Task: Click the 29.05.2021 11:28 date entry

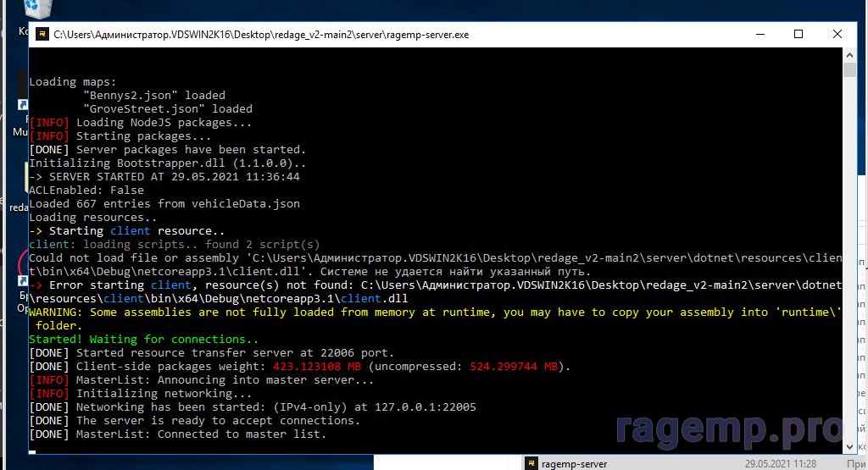Action: click(x=780, y=463)
